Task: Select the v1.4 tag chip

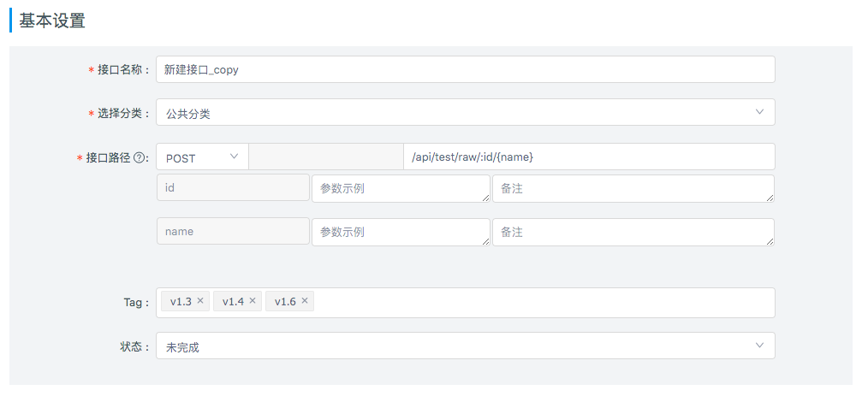Action: click(233, 301)
